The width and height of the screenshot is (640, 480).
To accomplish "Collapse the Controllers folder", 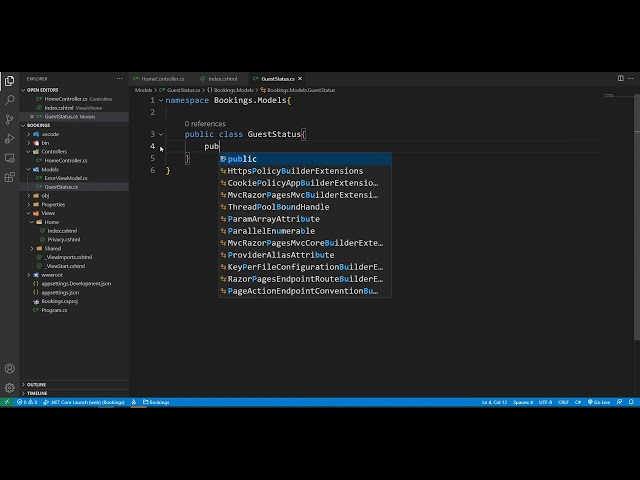I will click(54, 151).
